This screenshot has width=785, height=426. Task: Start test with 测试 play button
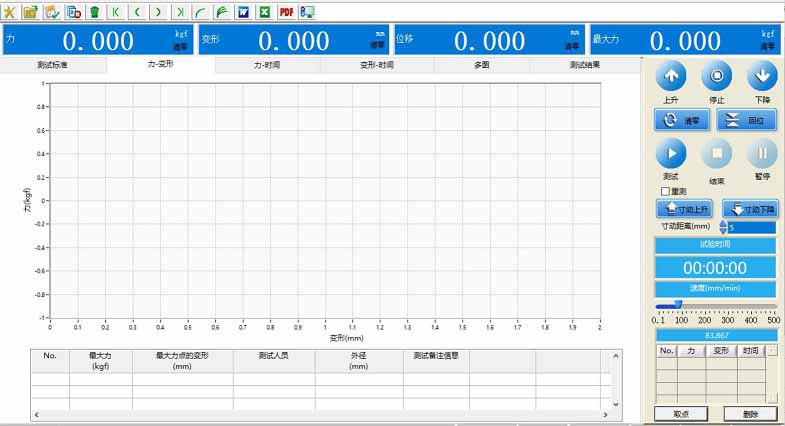[671, 153]
